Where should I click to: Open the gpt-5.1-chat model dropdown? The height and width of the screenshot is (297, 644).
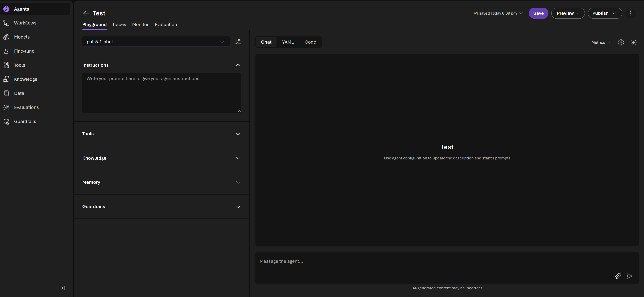tap(156, 42)
